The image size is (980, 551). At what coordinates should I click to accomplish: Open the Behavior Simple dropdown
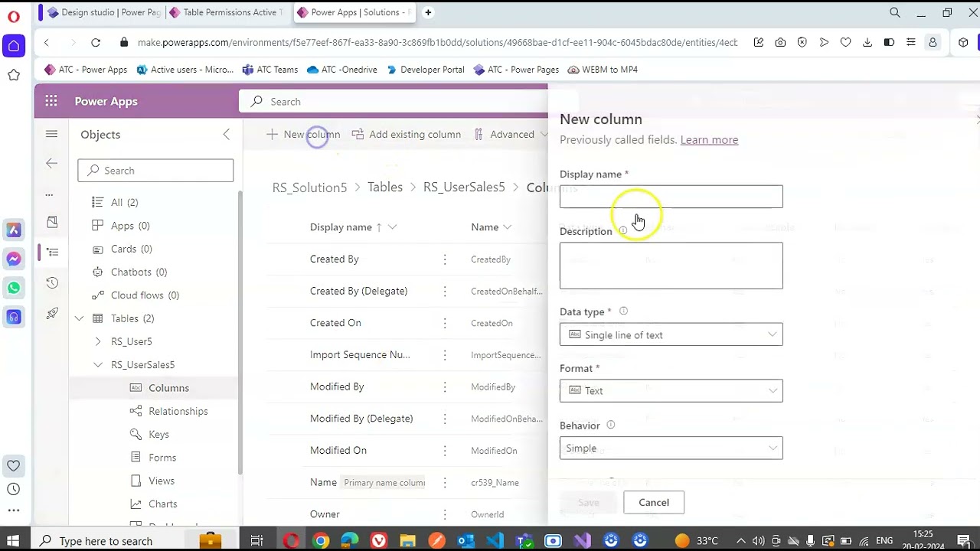pos(671,448)
